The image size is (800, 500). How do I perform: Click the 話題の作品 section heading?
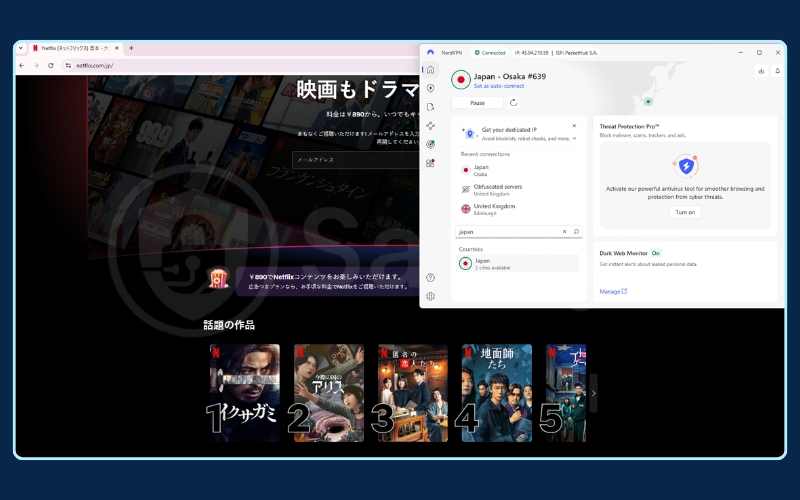(229, 325)
